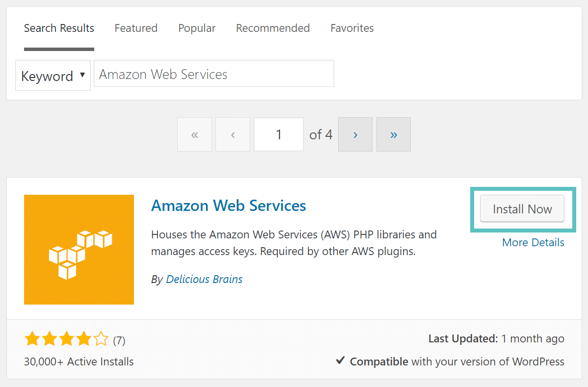Select the Recommended tab
This screenshot has width=588, height=387.
coord(273,28)
